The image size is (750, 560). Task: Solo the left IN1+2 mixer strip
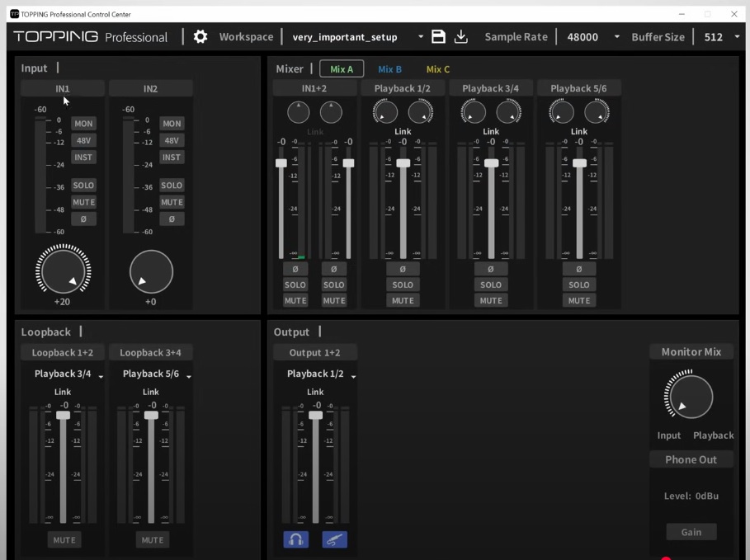coord(295,285)
